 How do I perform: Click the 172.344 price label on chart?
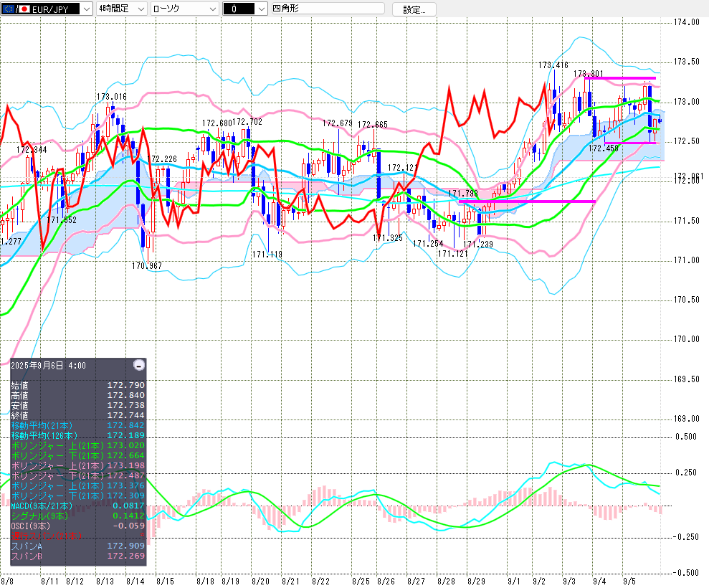[x=32, y=150]
